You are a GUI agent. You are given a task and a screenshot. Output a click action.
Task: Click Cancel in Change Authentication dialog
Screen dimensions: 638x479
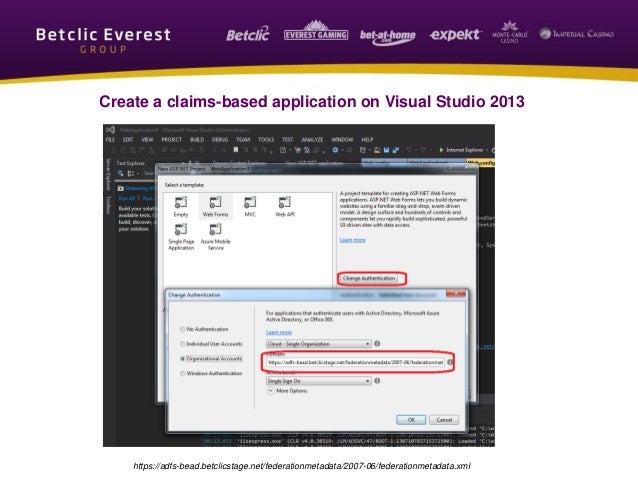pyautogui.click(x=444, y=420)
